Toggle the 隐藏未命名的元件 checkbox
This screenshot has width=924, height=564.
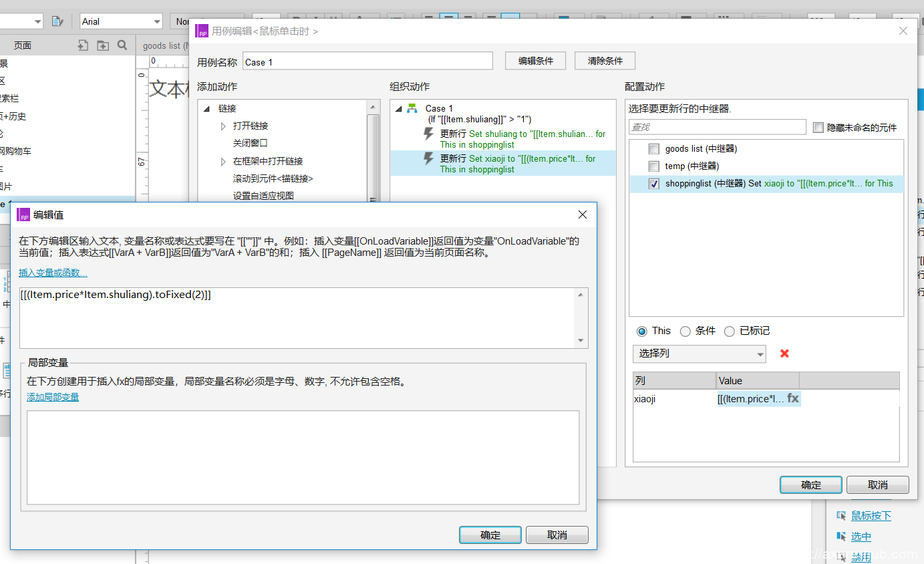[818, 128]
